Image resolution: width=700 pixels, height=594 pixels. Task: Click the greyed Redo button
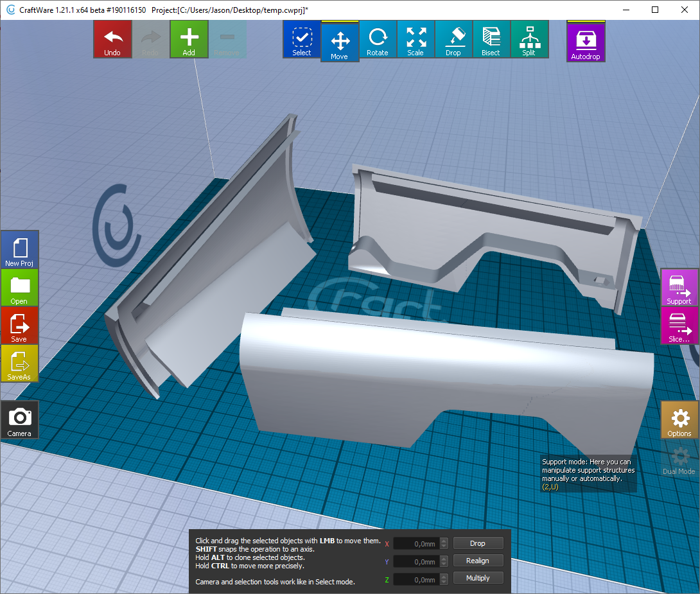click(x=150, y=39)
